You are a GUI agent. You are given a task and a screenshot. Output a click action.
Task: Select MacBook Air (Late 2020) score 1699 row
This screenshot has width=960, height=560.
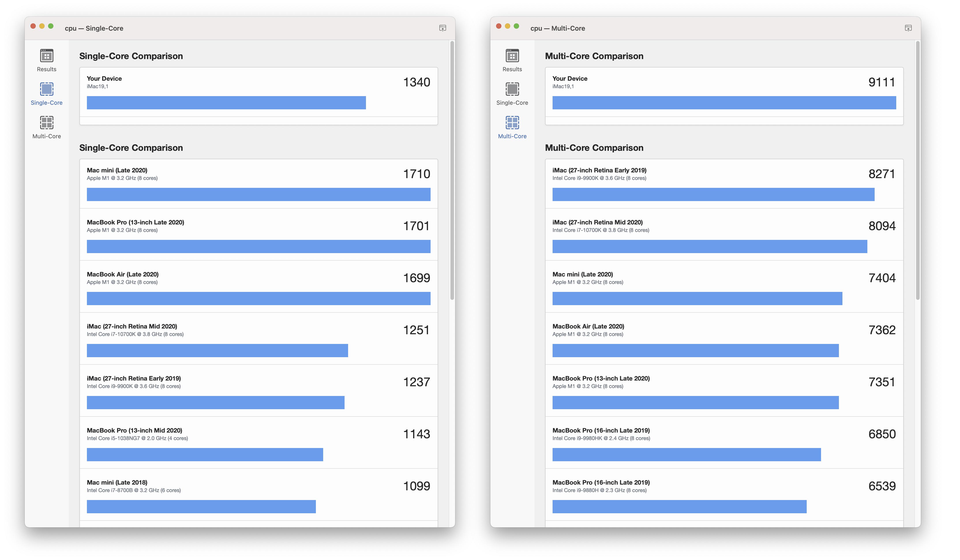click(258, 287)
